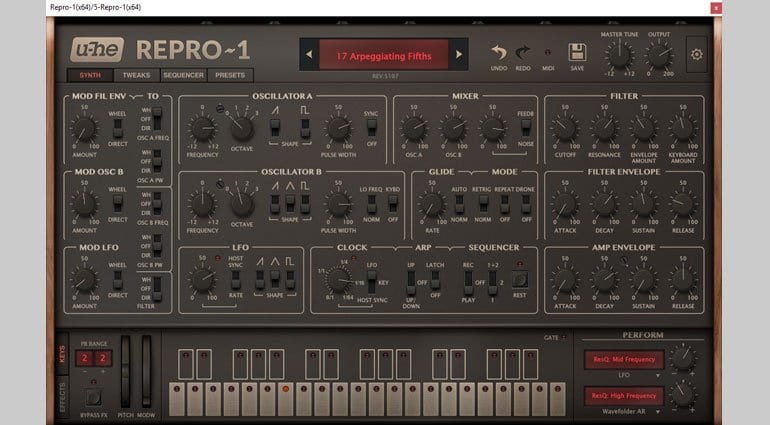Switch to the TWEAKS tab
The height and width of the screenshot is (425, 770).
point(136,75)
